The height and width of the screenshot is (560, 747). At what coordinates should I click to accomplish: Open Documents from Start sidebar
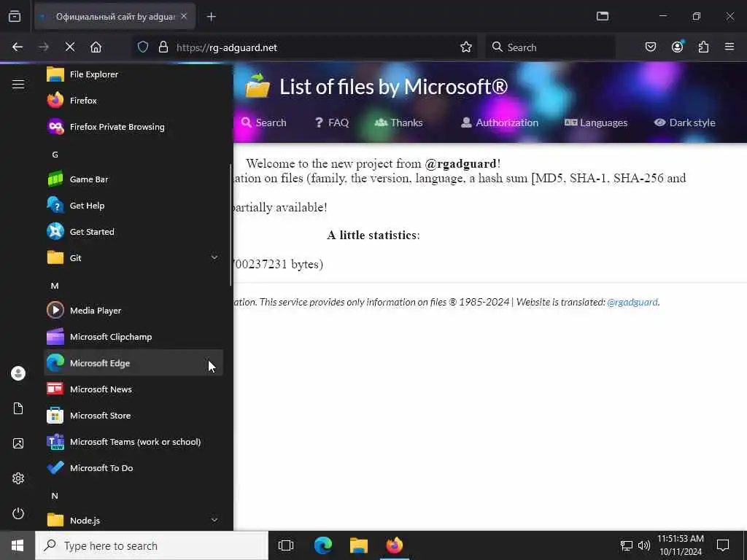point(18,408)
